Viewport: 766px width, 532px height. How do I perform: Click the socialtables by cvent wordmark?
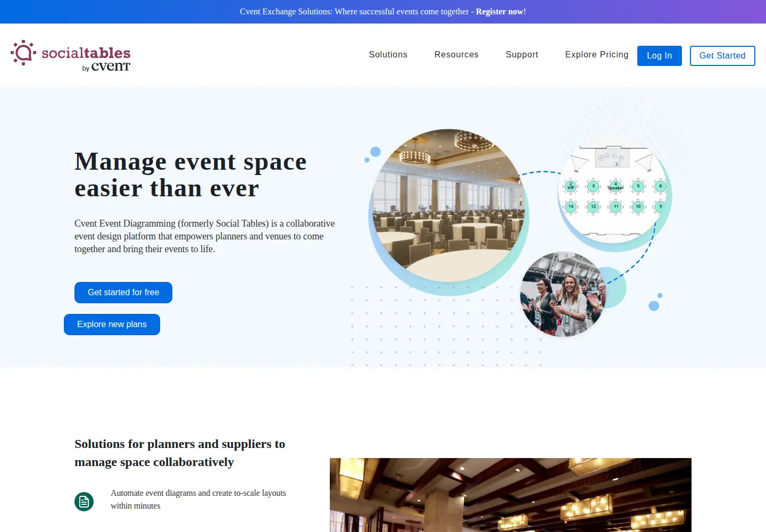coord(86,59)
